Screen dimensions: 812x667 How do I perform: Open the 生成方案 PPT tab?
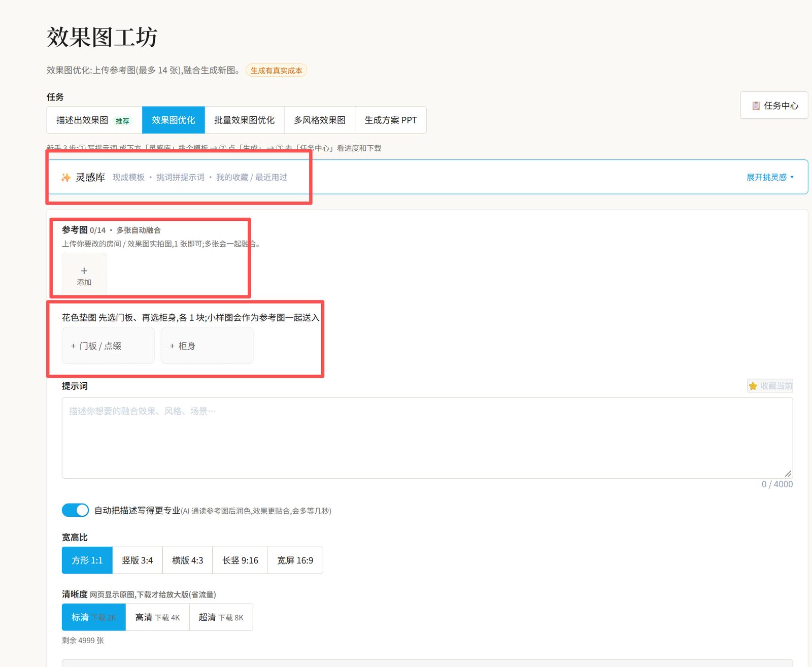(x=391, y=120)
